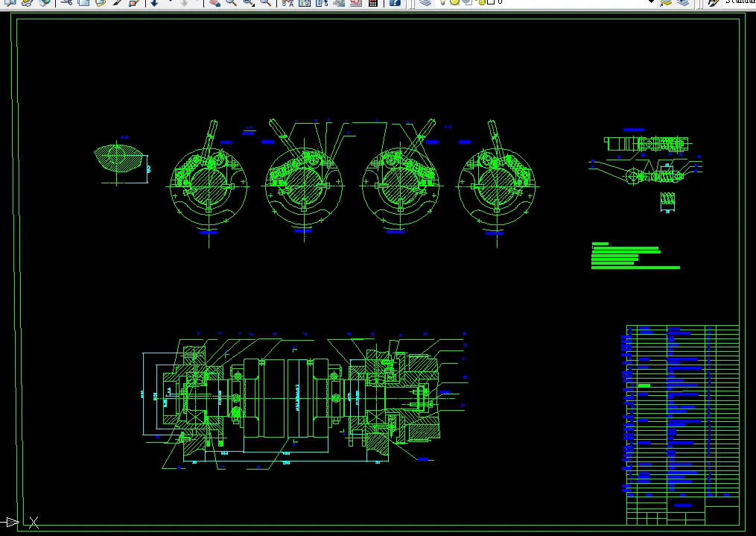Click the parts list table in the drawing
The image size is (756, 536).
click(x=682, y=425)
